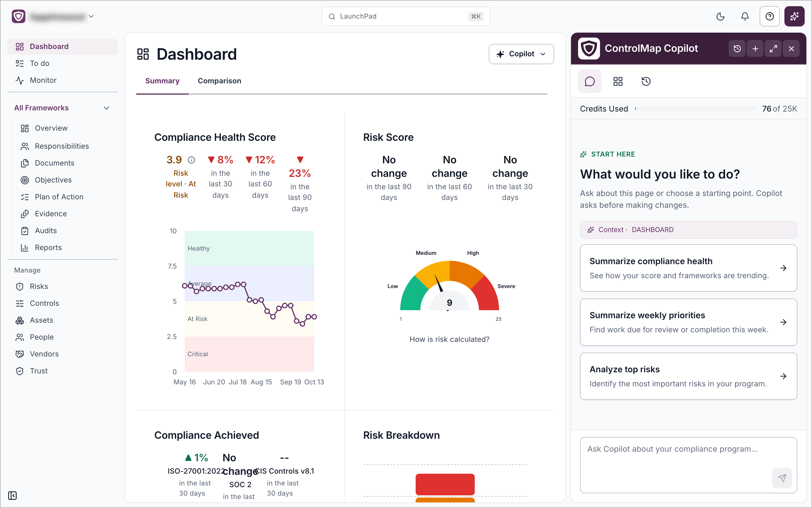Open Copilot chat history clock icon in header
The width and height of the screenshot is (812, 508).
[x=737, y=49]
